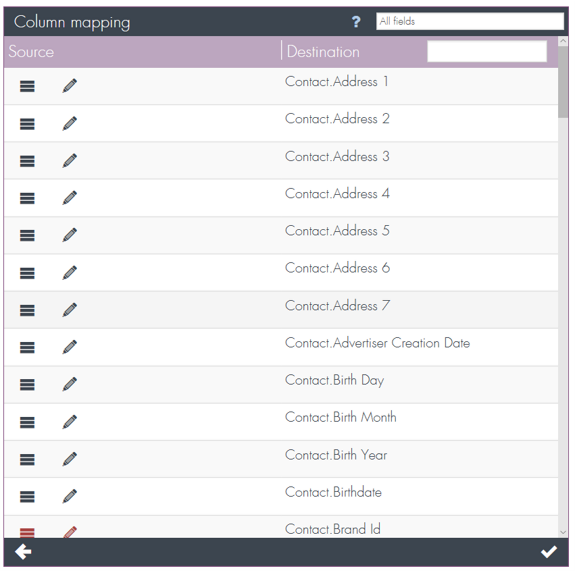Screen dimensions: 575x571
Task: Click the back arrow at bottom left
Action: (x=23, y=552)
